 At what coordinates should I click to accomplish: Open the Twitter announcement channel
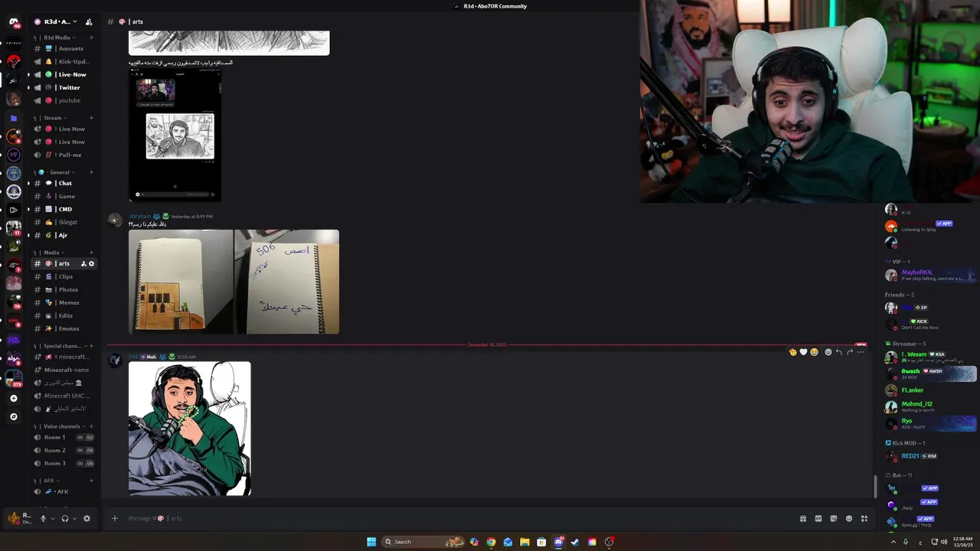coord(64,87)
